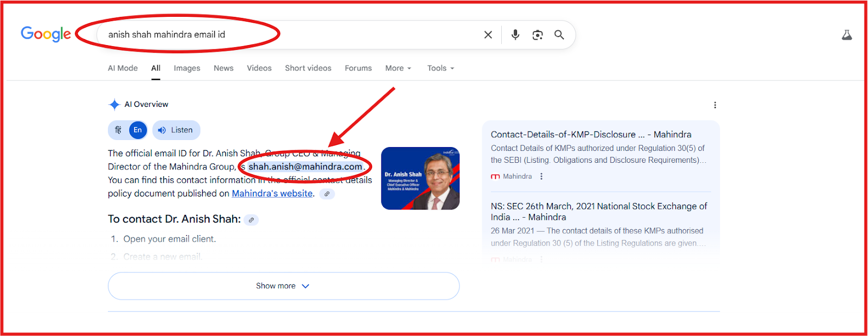The image size is (868, 336).
Task: Open Search Labs flask icon
Action: (x=847, y=35)
